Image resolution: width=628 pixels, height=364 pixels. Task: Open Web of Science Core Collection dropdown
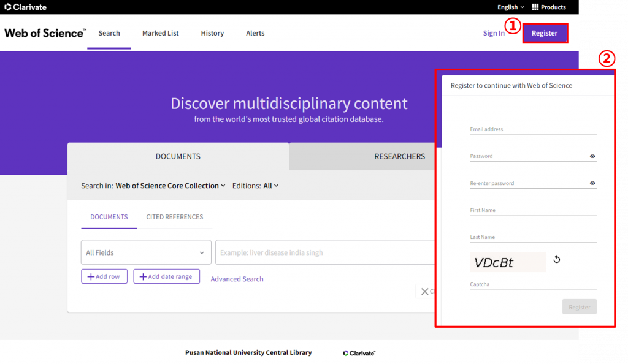click(x=170, y=186)
